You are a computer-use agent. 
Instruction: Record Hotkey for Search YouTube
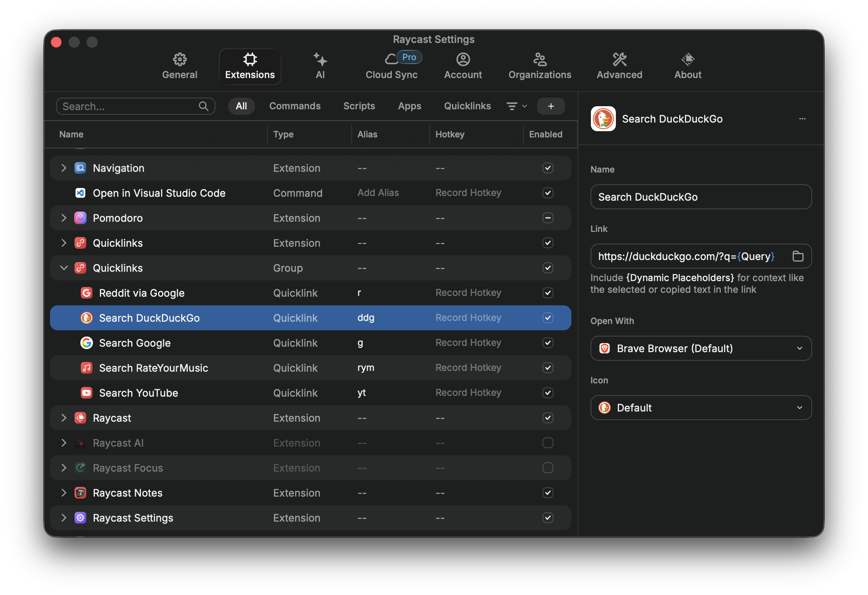468,393
